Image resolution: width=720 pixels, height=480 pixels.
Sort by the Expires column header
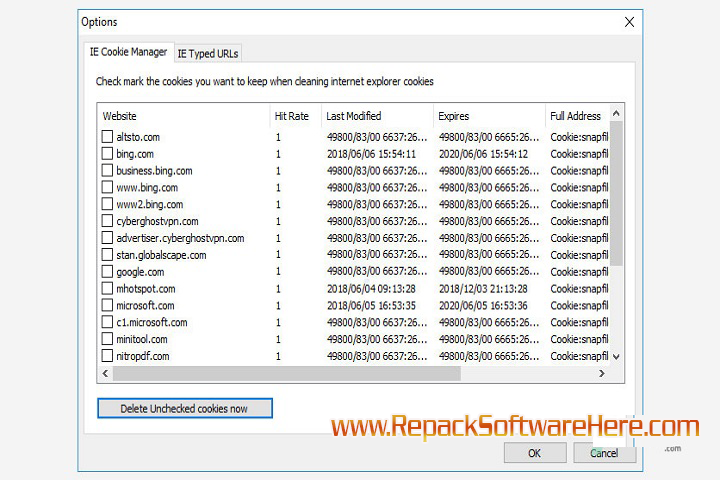coord(489,116)
